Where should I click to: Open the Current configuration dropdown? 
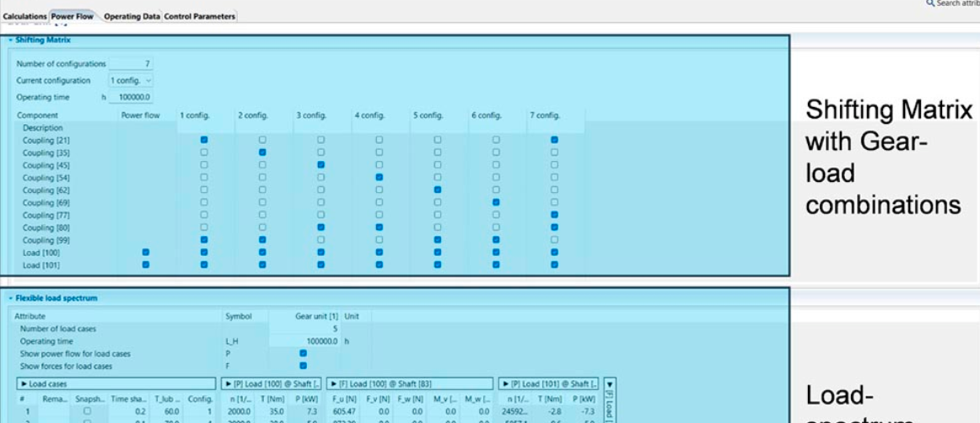(x=131, y=81)
